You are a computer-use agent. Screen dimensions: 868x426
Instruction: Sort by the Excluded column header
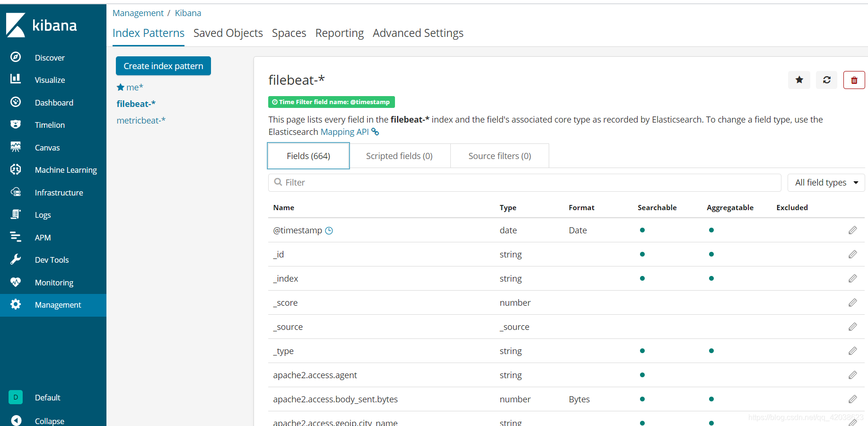pos(792,207)
